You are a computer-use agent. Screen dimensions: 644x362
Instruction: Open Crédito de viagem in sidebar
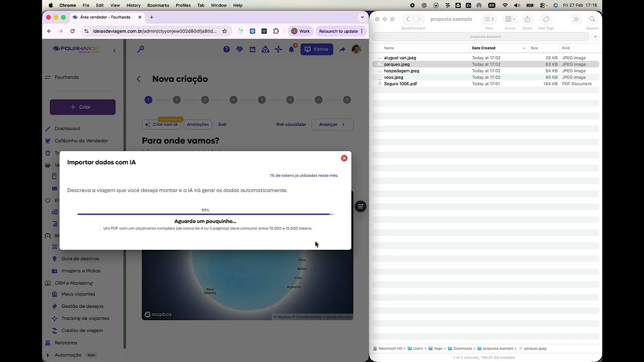tap(82, 330)
